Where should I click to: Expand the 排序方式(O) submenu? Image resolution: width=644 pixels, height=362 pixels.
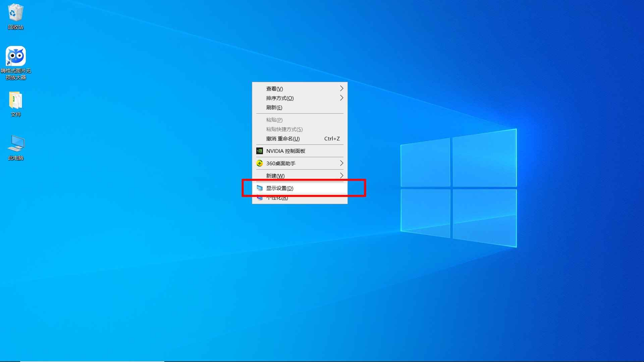tap(279, 98)
